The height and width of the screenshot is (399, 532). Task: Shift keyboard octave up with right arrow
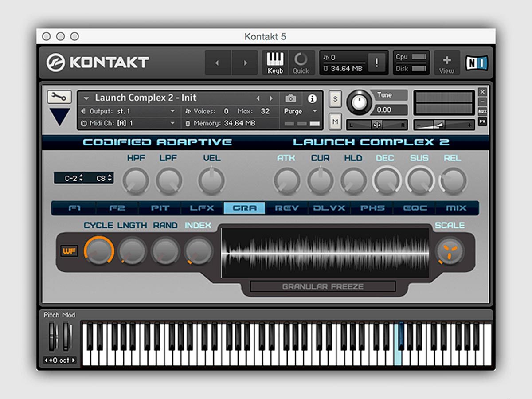[x=74, y=360]
